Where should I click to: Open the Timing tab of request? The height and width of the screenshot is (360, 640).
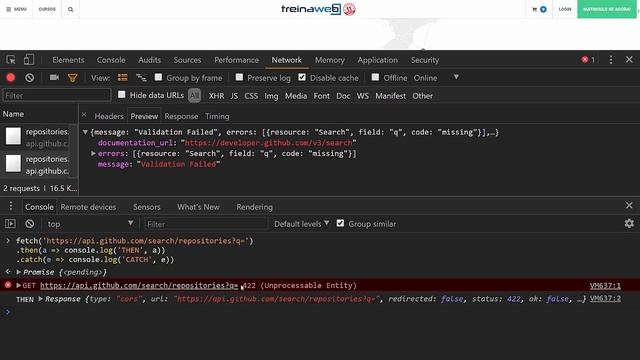pyautogui.click(x=217, y=116)
